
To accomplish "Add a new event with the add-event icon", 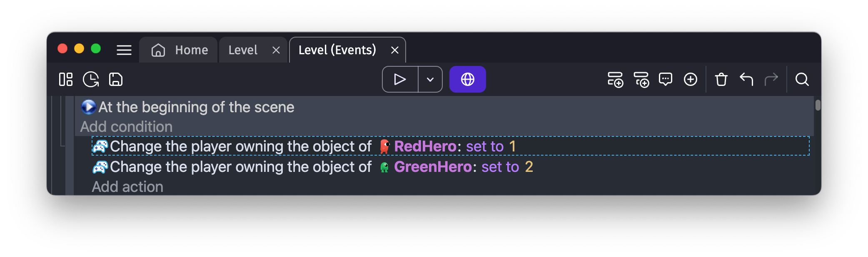I will tap(616, 79).
